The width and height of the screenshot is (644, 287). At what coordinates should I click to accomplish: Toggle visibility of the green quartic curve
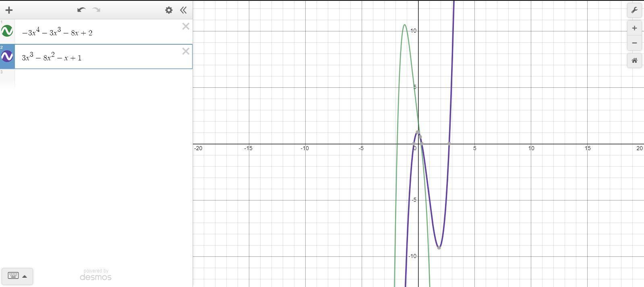(7, 31)
